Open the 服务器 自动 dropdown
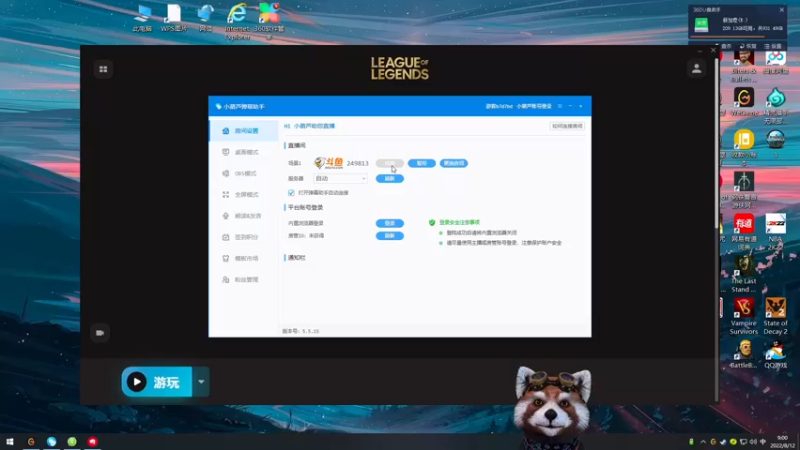This screenshot has height=450, width=800. (x=340, y=179)
